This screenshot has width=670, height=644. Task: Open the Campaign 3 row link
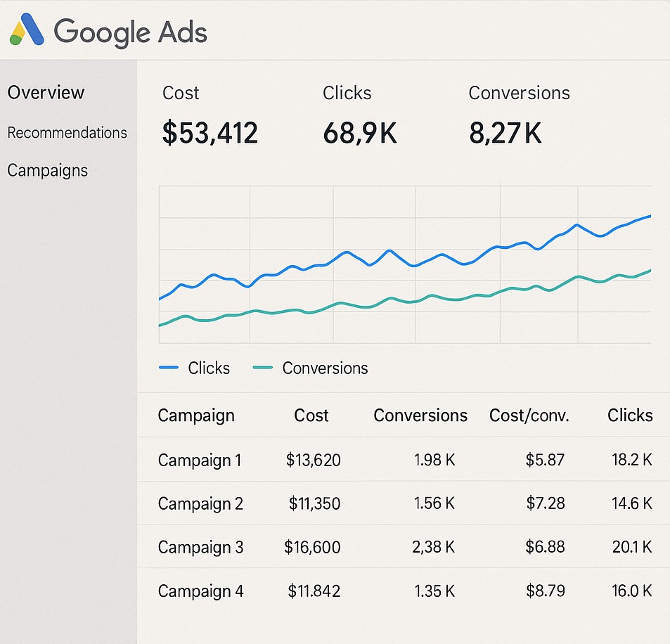click(200, 548)
